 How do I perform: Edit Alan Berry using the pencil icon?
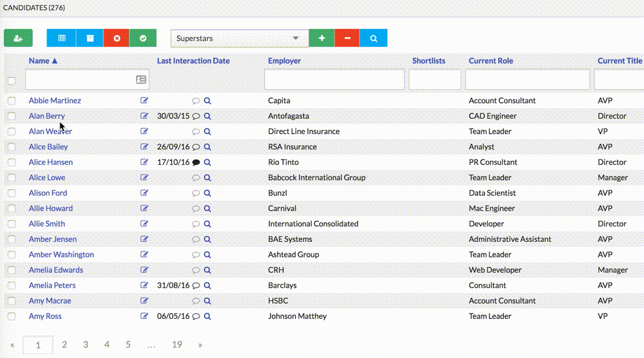144,116
